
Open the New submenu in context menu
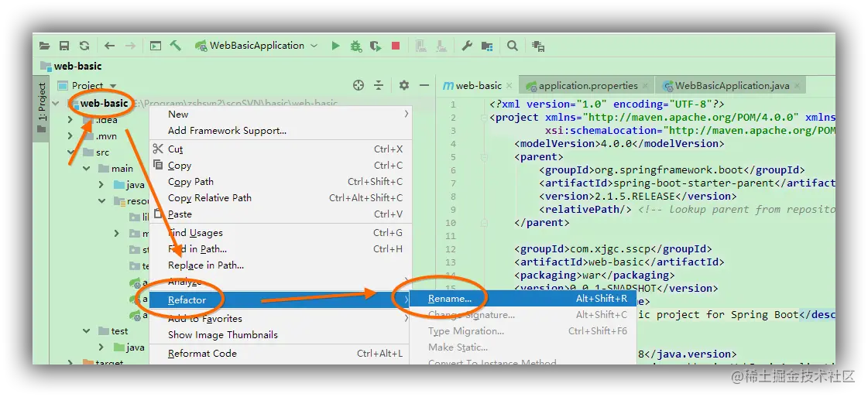tap(281, 114)
